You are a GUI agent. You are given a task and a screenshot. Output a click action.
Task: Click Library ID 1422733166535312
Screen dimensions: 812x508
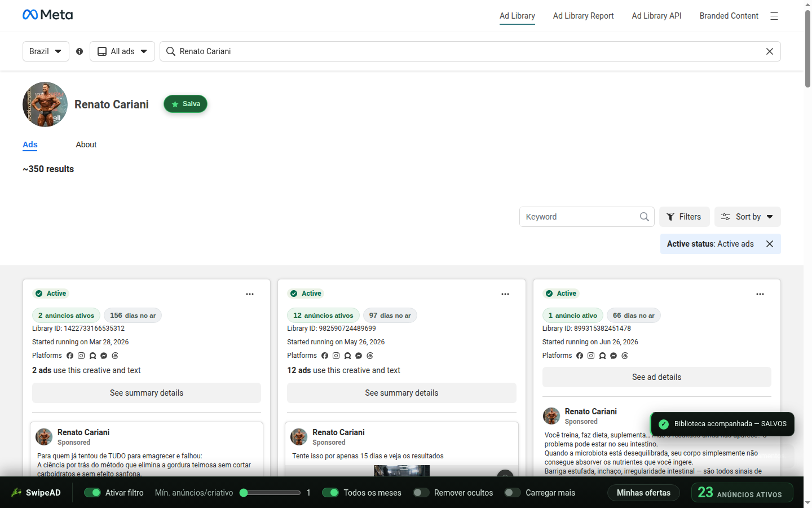[78, 329]
